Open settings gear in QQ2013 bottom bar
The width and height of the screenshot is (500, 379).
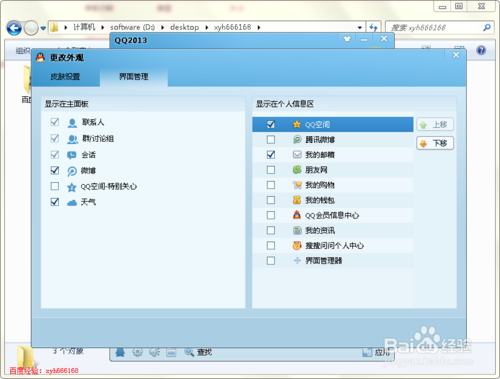pyautogui.click(x=137, y=352)
